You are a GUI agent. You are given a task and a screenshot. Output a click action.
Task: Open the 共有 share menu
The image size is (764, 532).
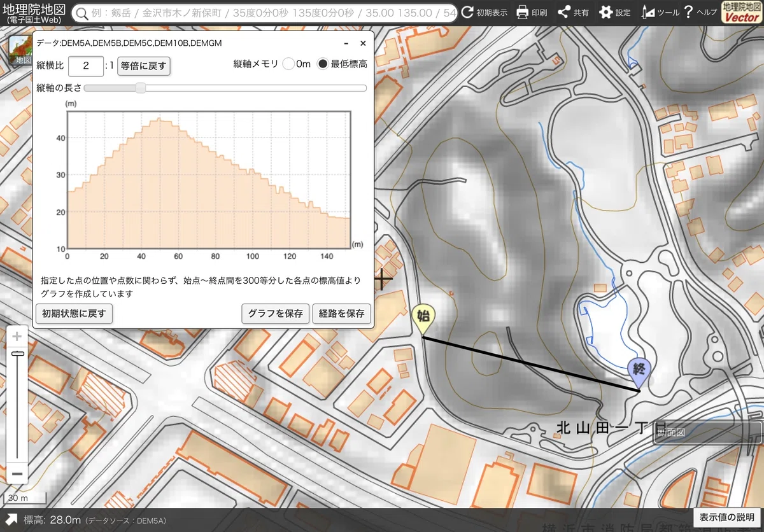click(x=573, y=12)
